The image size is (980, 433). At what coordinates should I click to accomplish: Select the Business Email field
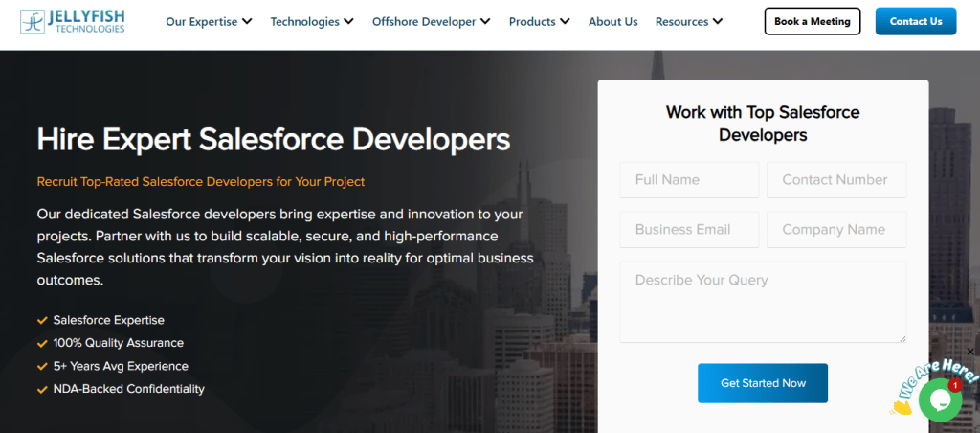coord(689,230)
